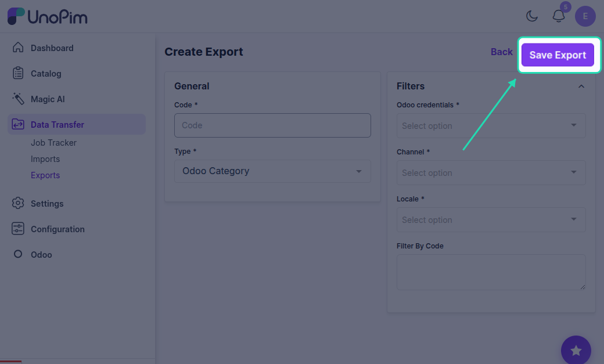The width and height of the screenshot is (604, 364).
Task: Click the Odoo circle icon
Action: (x=18, y=254)
